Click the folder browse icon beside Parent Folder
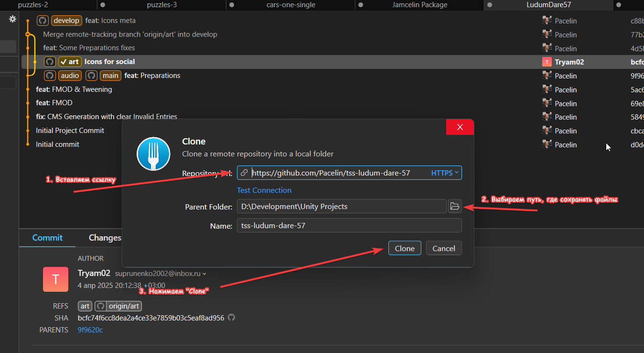This screenshot has width=644, height=353. pyautogui.click(x=454, y=206)
